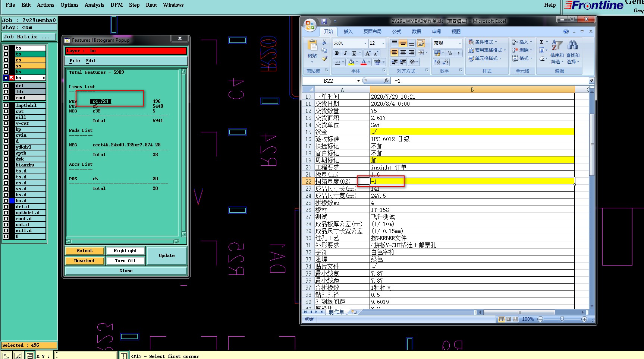Expand the formula bar with chevron
This screenshot has width=644, height=359.
coord(591,80)
